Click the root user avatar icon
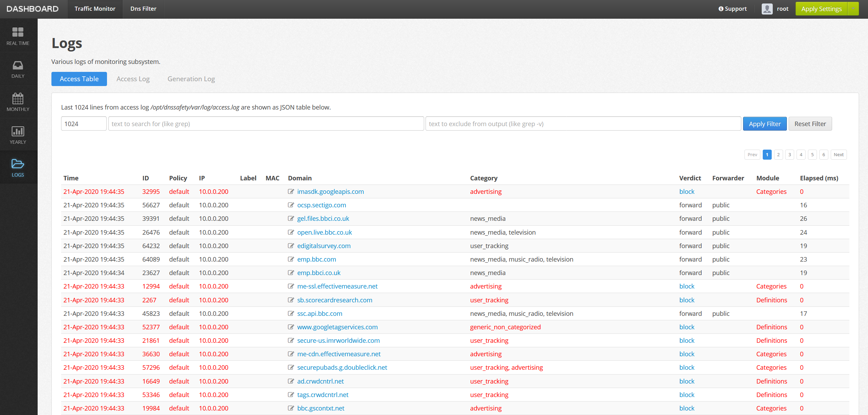This screenshot has height=415, width=868. coord(767,9)
